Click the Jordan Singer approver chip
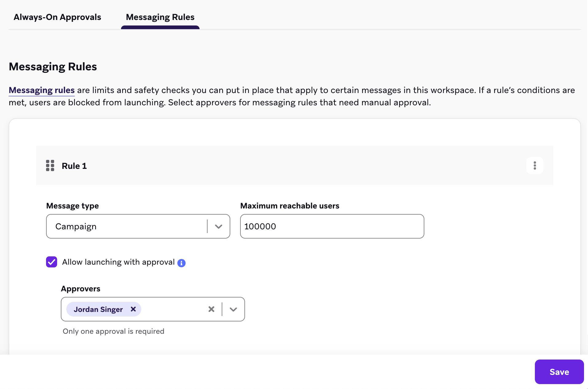The height and width of the screenshot is (389, 588). click(x=98, y=309)
